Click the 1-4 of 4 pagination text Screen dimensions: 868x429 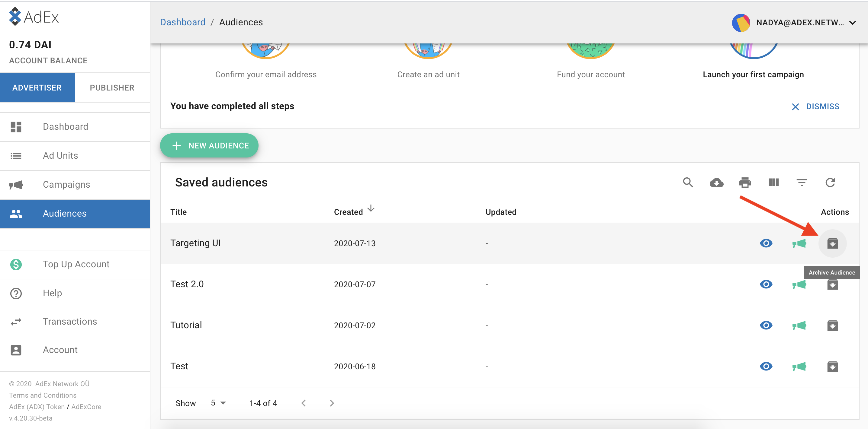263,403
